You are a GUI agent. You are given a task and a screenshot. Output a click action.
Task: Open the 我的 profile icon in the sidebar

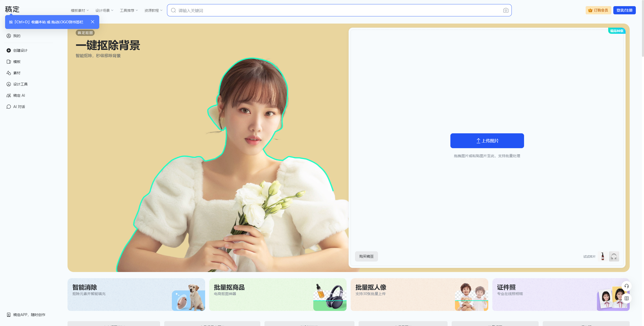pos(8,36)
